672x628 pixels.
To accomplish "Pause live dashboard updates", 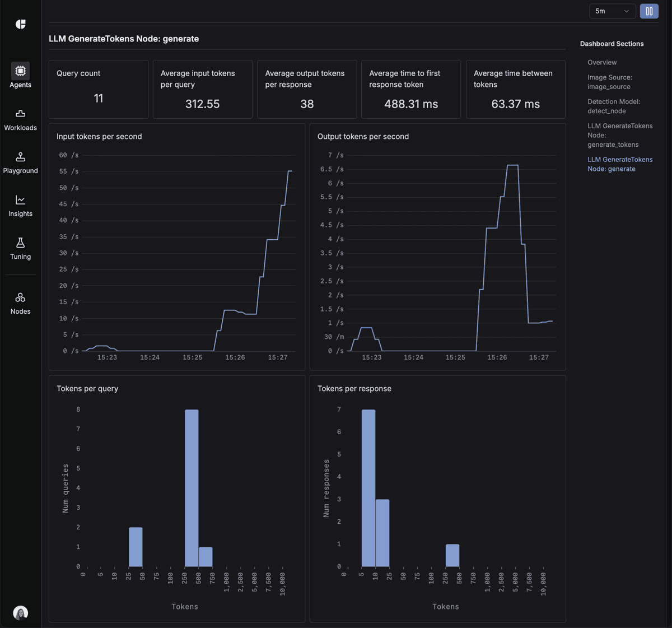I will point(648,11).
